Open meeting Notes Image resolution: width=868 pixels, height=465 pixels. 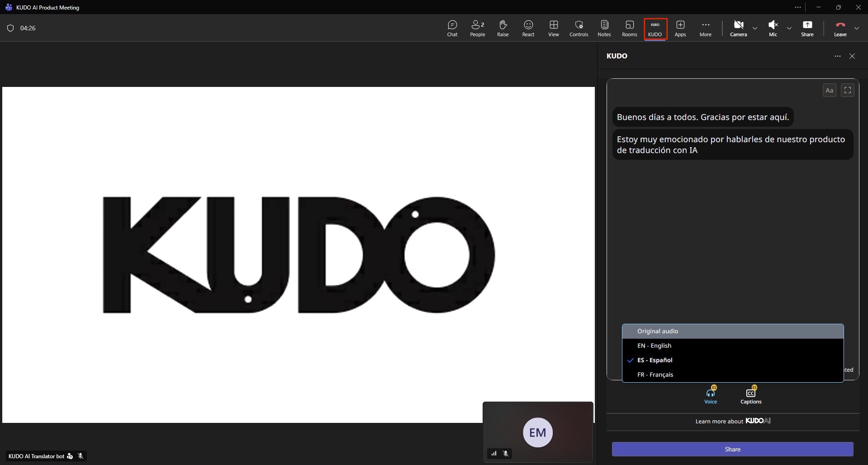(x=604, y=28)
